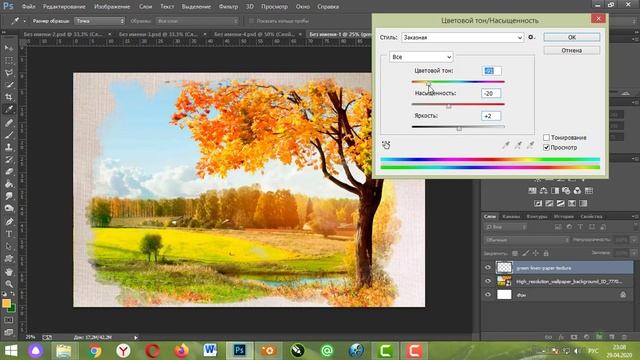Click the Lock all padlock icon in Layers
Screen dimensions: 640x360
pos(546,253)
